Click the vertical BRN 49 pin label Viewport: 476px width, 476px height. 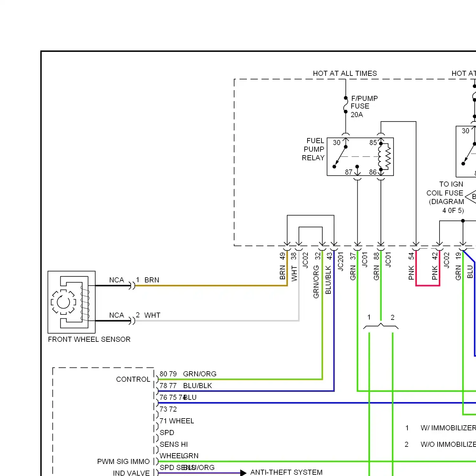point(282,266)
